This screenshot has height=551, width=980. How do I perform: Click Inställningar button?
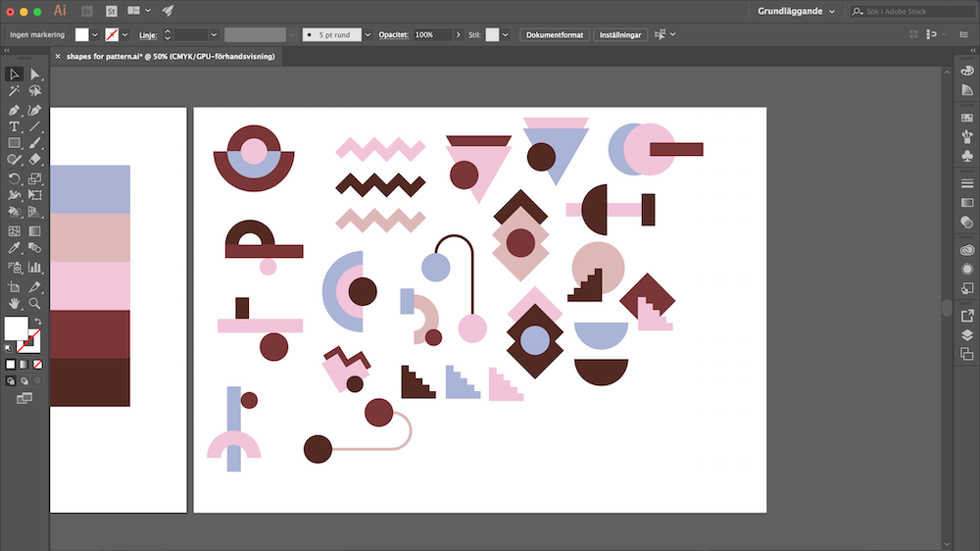pos(620,35)
